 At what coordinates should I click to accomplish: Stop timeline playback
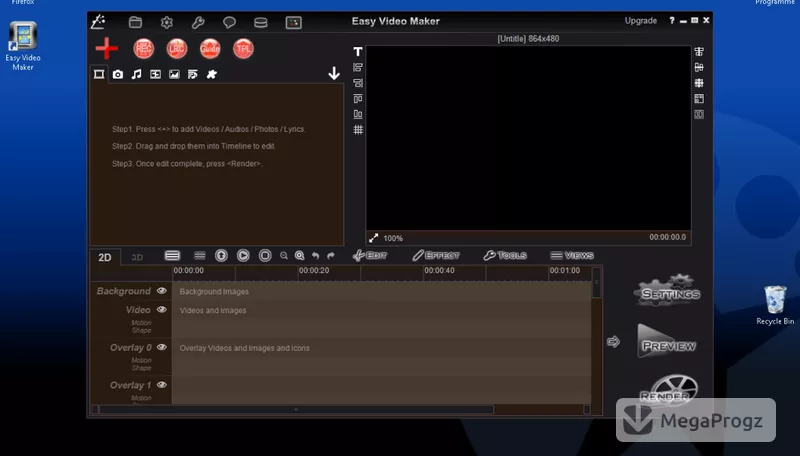[265, 256]
